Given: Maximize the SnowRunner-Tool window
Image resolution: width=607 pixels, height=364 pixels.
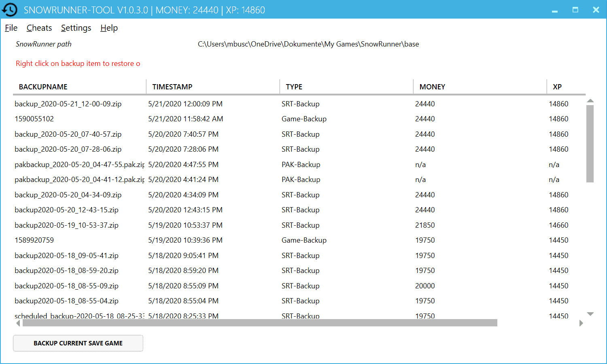Looking at the screenshot, I should click(575, 10).
